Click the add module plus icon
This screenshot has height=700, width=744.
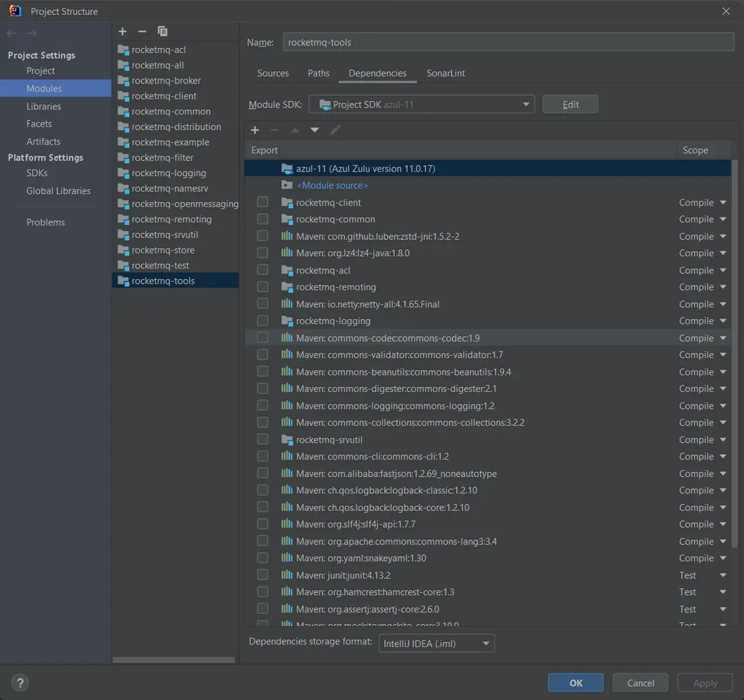click(123, 31)
